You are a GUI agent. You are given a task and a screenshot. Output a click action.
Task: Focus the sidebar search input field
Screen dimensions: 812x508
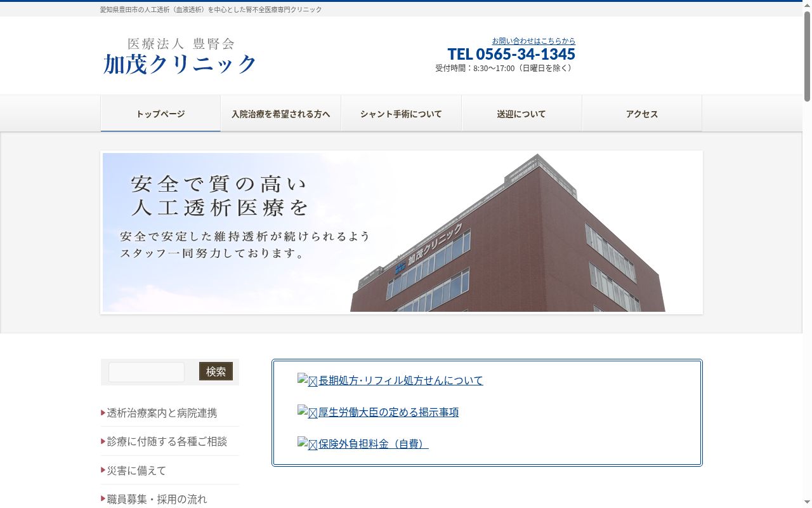pos(147,372)
